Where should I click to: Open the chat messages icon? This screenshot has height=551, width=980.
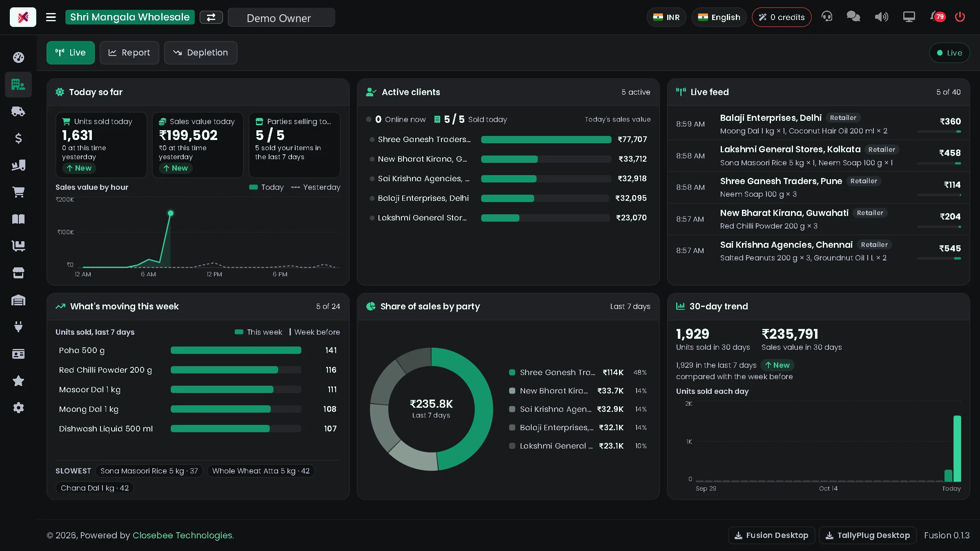pos(853,17)
